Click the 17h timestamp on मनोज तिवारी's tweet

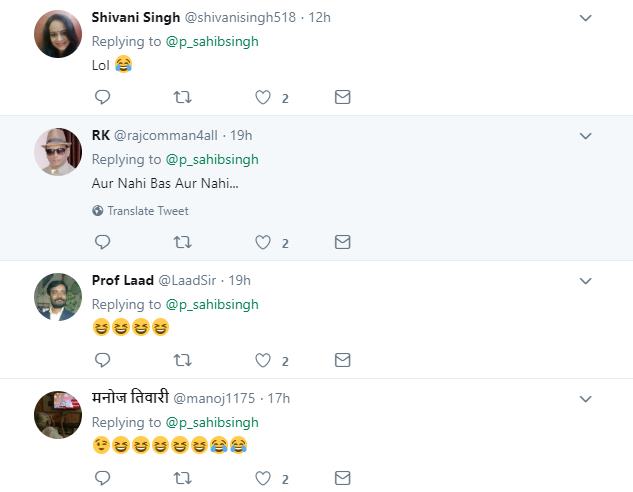pyautogui.click(x=278, y=398)
